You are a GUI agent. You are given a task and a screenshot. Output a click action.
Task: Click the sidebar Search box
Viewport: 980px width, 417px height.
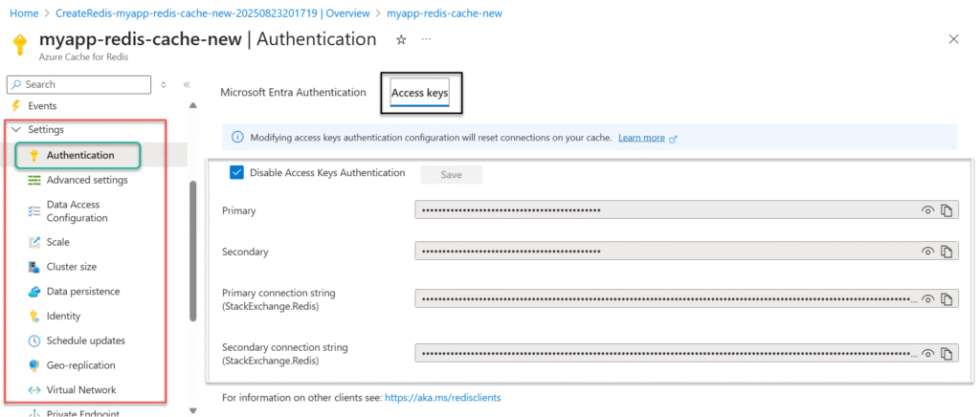[x=78, y=84]
